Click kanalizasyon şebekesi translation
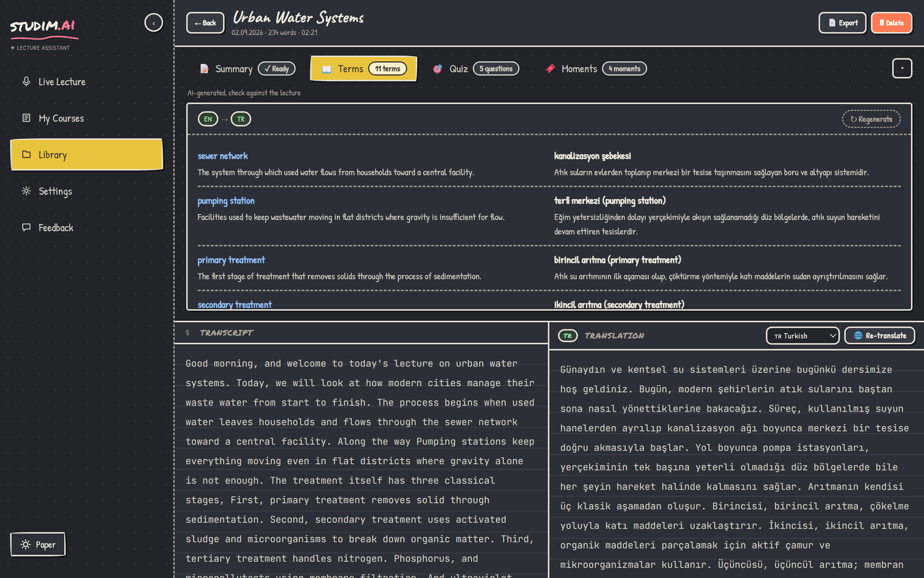Image resolution: width=924 pixels, height=578 pixels. 593,156
